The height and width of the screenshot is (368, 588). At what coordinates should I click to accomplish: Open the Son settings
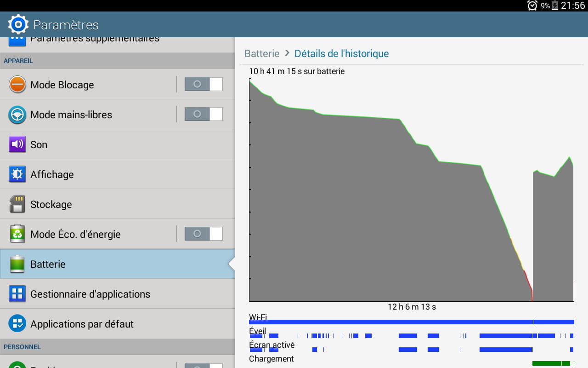coord(118,144)
